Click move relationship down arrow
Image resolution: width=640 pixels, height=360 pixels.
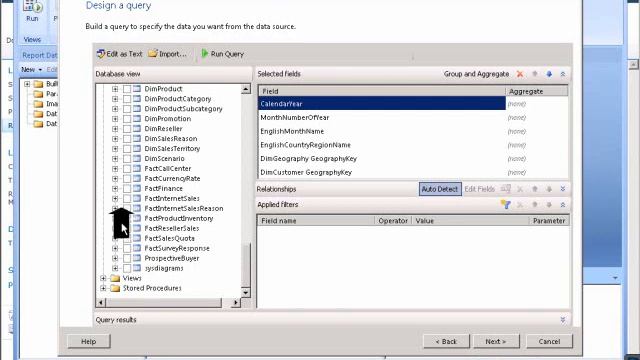[x=549, y=189]
